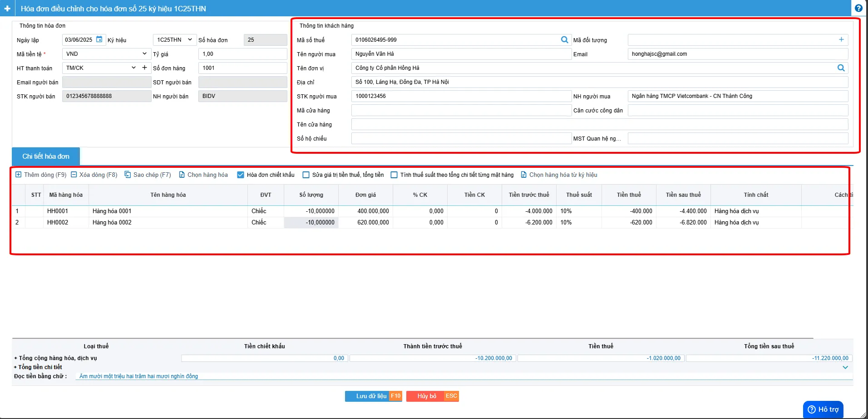The width and height of the screenshot is (868, 419).
Task: Add new Mã đối tượng with plus icon
Action: click(x=841, y=39)
